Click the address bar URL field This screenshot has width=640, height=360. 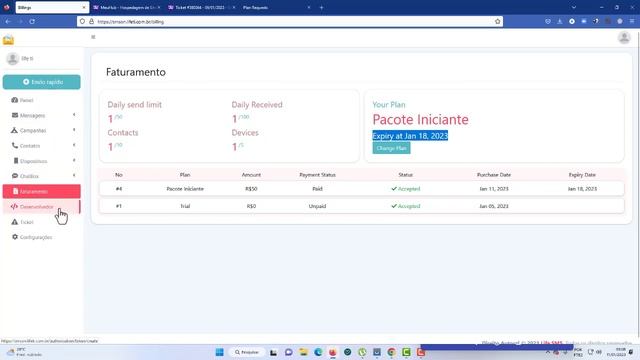[x=290, y=22]
